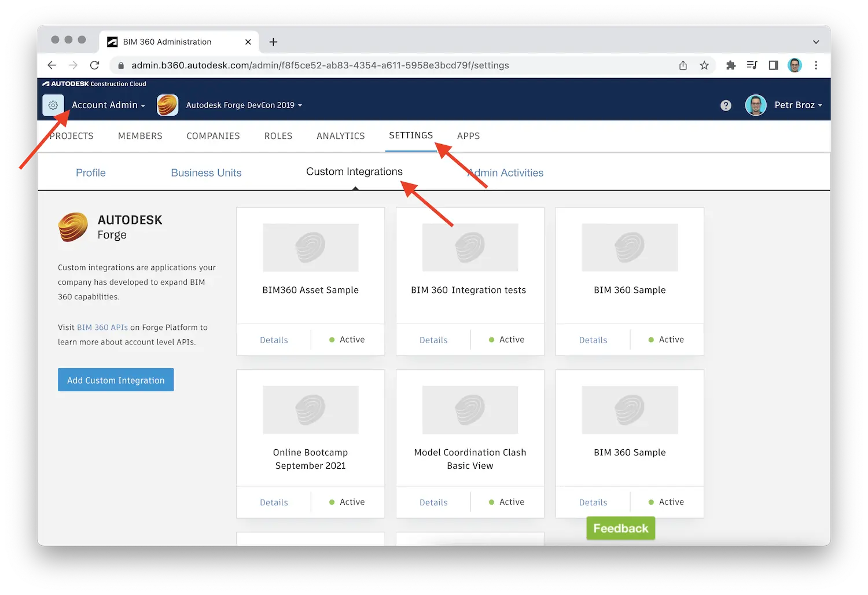The image size is (868, 595).
Task: Click Petr Broz profile avatar in header
Action: [x=756, y=105]
